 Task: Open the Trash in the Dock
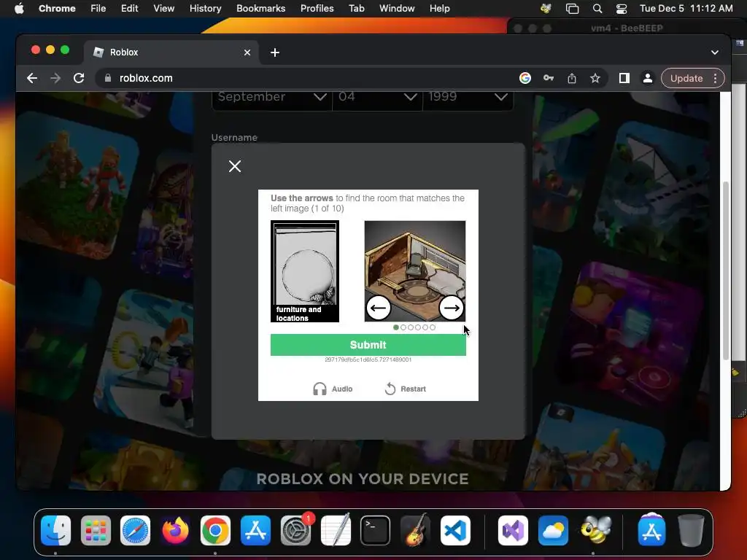pos(692,530)
